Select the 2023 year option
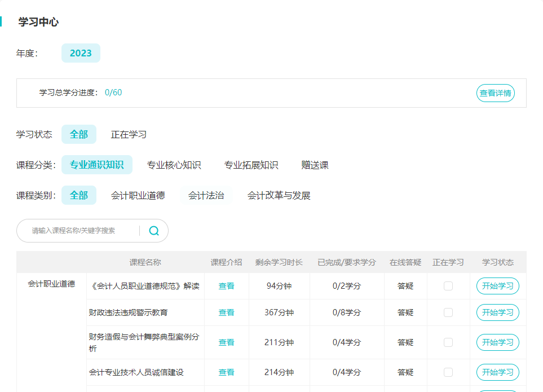This screenshot has height=392, width=543. click(x=81, y=53)
